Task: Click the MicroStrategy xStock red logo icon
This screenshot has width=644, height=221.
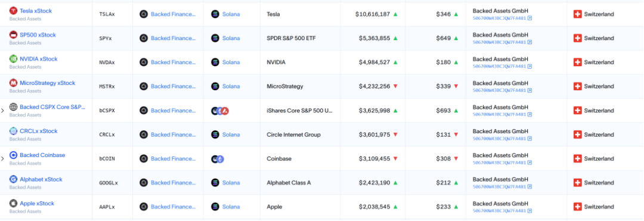Action: [13, 83]
